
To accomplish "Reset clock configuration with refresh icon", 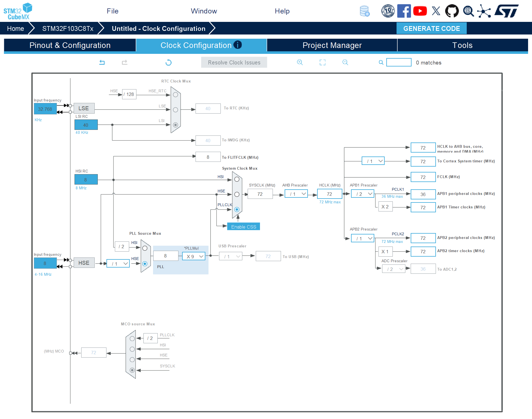I will (x=168, y=62).
